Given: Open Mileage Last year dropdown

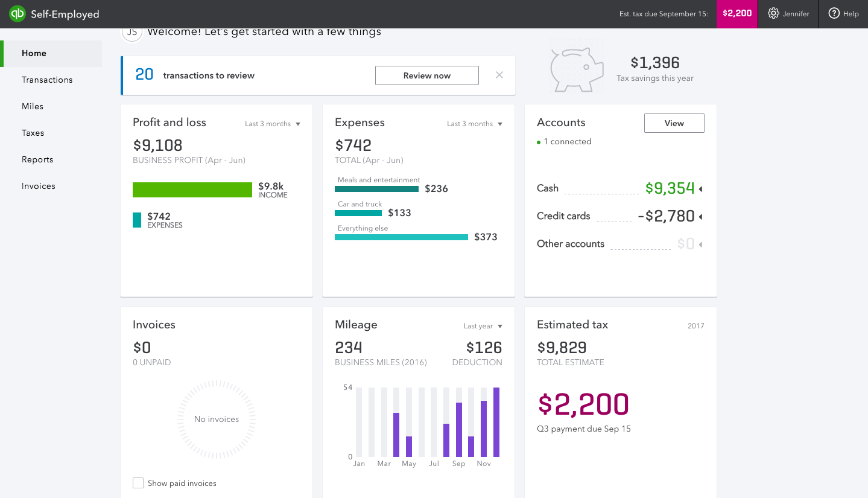Looking at the screenshot, I should [x=483, y=326].
